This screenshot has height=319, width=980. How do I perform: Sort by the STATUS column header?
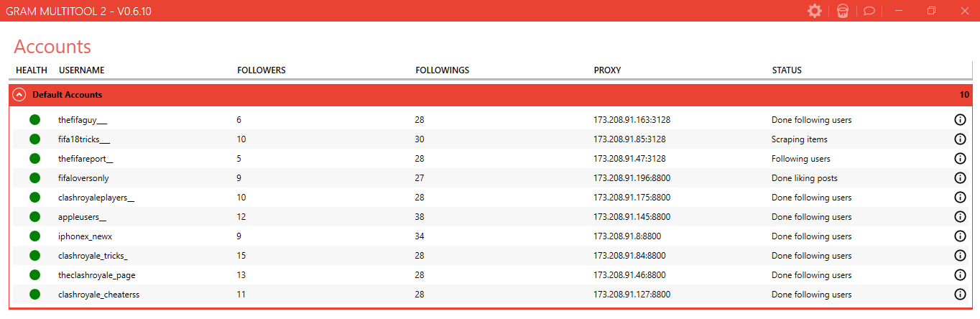click(787, 70)
